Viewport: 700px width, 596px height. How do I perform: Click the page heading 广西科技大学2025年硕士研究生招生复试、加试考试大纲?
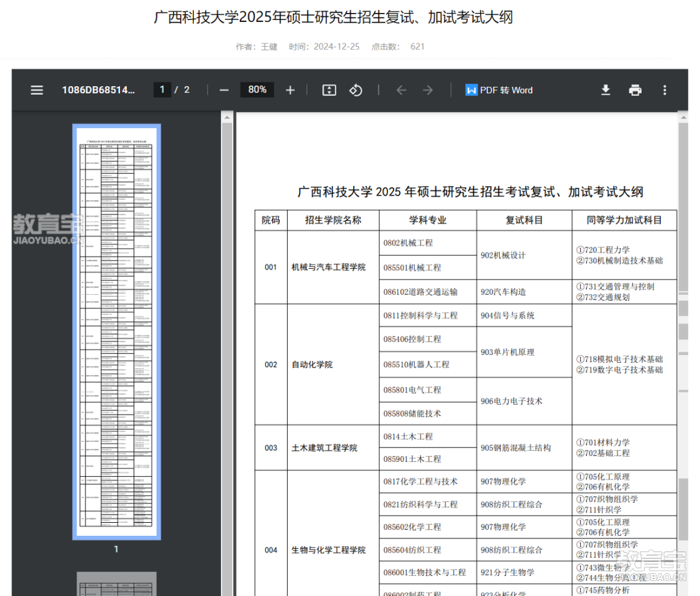point(334,17)
